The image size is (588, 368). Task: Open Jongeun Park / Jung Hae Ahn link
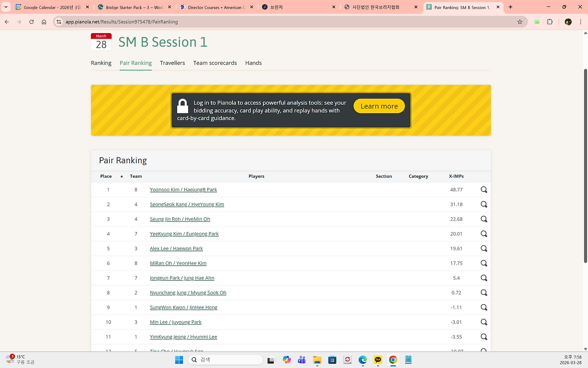click(182, 278)
